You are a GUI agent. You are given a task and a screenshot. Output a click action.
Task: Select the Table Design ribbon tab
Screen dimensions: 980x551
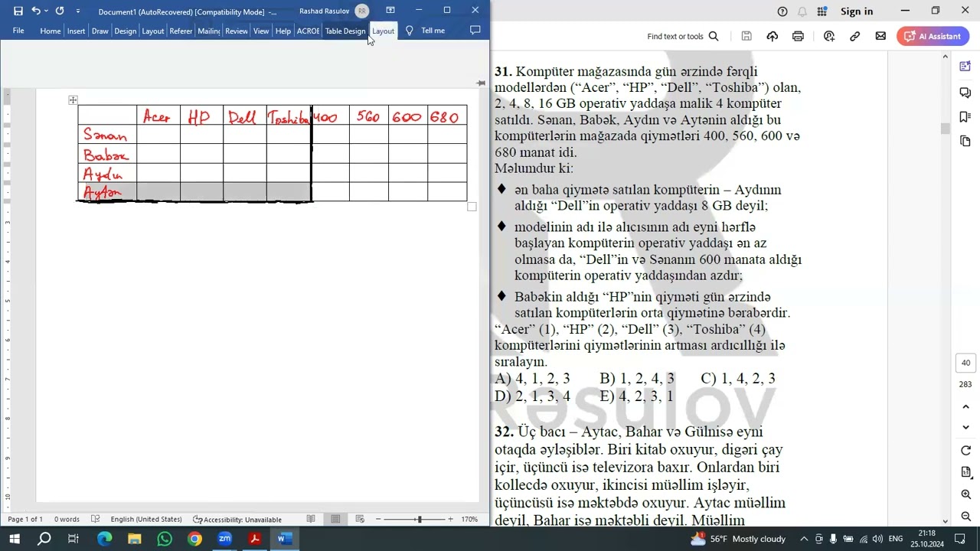tap(345, 31)
